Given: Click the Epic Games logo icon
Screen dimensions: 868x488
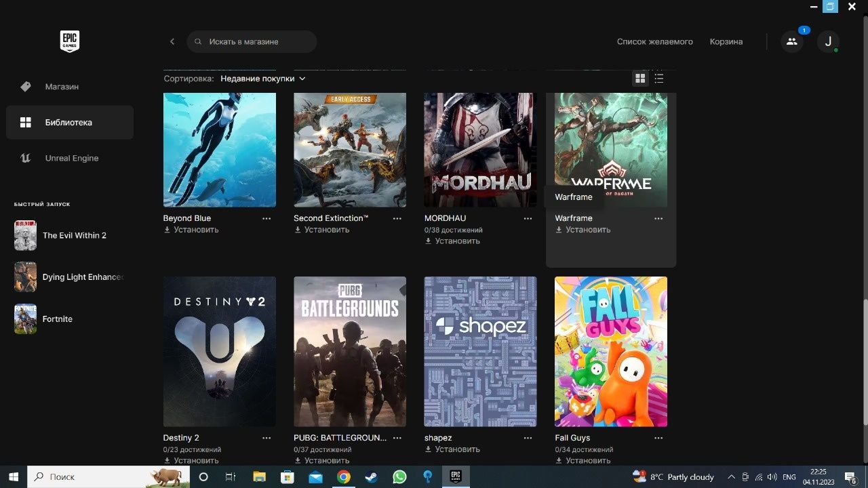Looking at the screenshot, I should (x=69, y=41).
